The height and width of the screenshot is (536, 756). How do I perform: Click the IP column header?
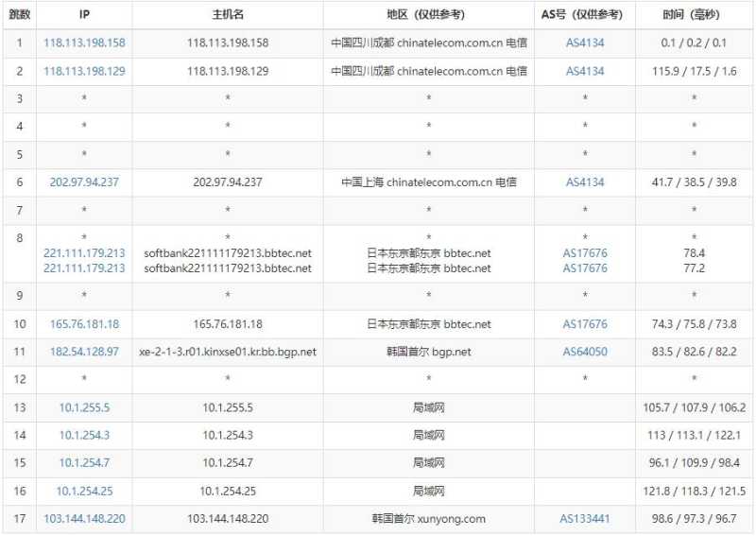pos(84,14)
